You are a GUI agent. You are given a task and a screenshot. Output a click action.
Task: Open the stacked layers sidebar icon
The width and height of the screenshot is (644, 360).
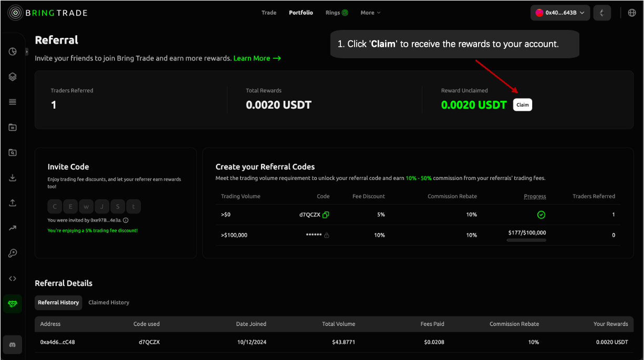13,77
